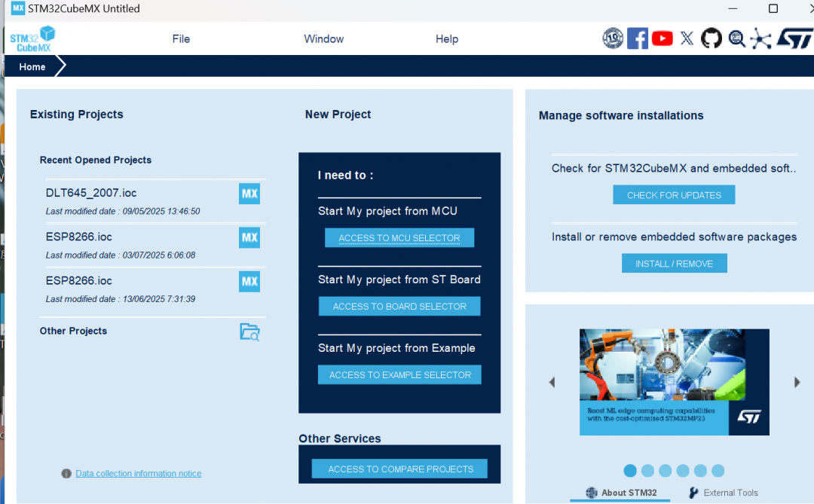Select the Home breadcrumb
This screenshot has height=504, width=814.
click(x=32, y=67)
